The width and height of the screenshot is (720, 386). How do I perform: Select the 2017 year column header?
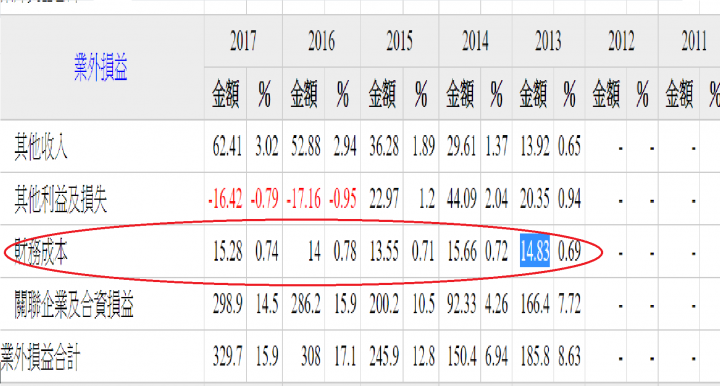243,41
